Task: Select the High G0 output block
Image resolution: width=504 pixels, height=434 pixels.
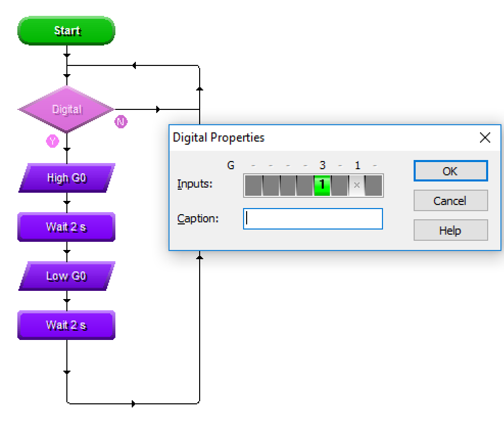Action: pyautogui.click(x=66, y=178)
